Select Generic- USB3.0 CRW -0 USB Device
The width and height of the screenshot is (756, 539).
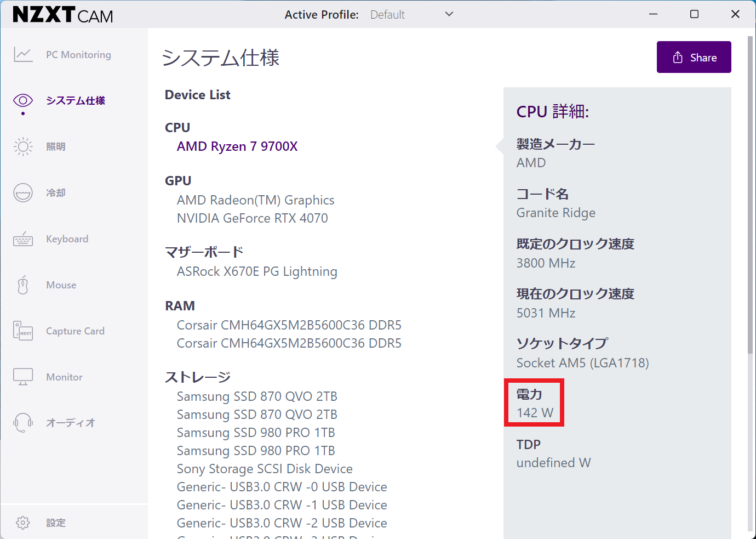(x=282, y=487)
